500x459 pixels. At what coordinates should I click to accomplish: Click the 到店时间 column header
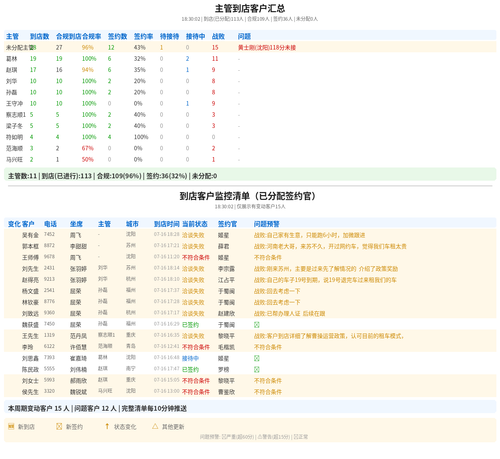tap(167, 224)
